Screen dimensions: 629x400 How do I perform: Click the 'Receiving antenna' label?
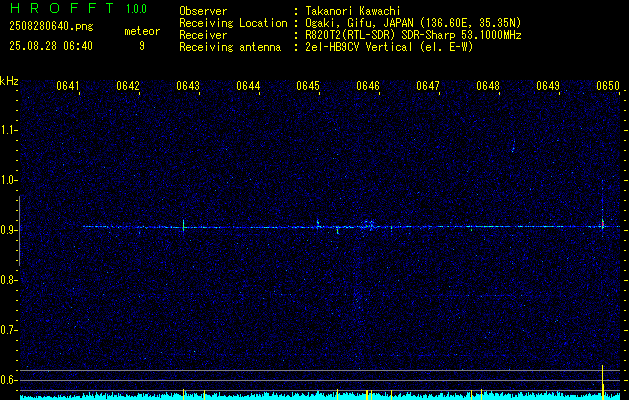[230, 47]
